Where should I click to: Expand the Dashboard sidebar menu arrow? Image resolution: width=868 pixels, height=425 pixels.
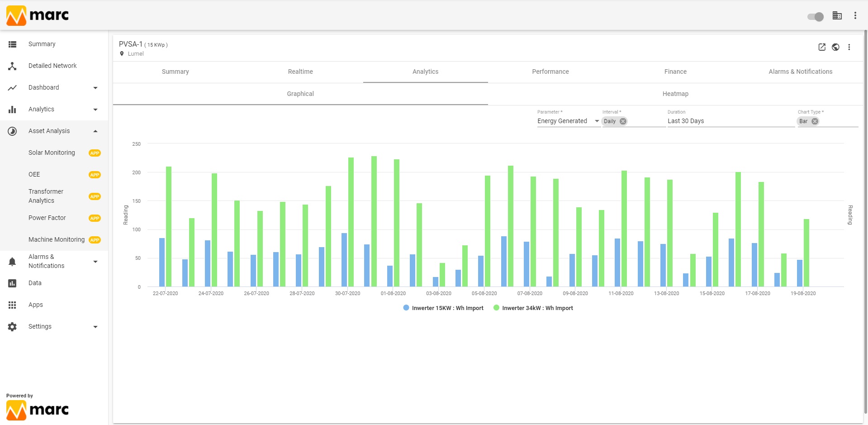(95, 88)
